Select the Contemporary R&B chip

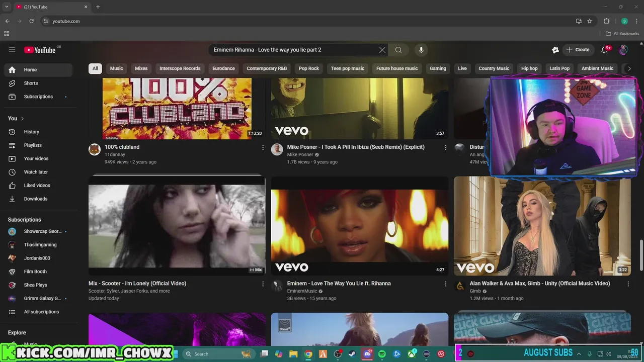click(267, 68)
